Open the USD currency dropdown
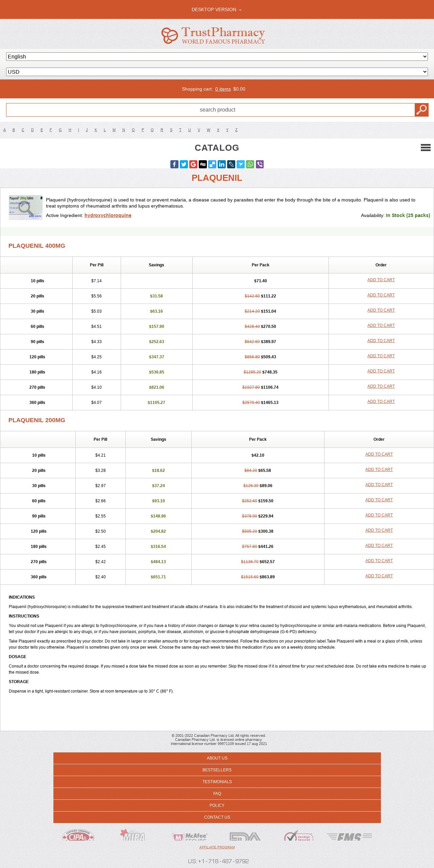 click(217, 72)
